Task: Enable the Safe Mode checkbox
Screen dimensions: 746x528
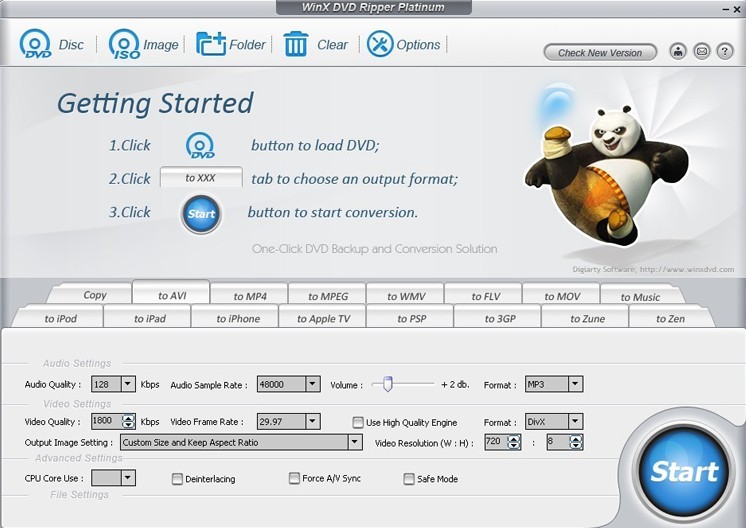Action: click(409, 479)
